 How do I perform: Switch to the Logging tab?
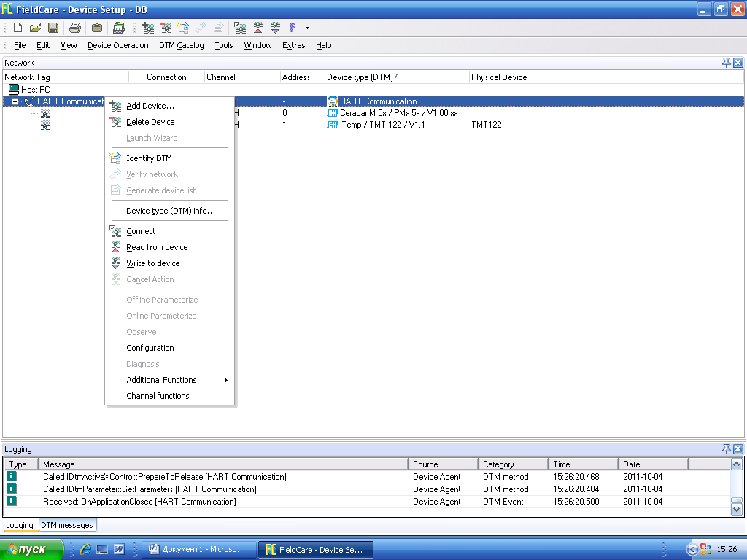[x=20, y=525]
